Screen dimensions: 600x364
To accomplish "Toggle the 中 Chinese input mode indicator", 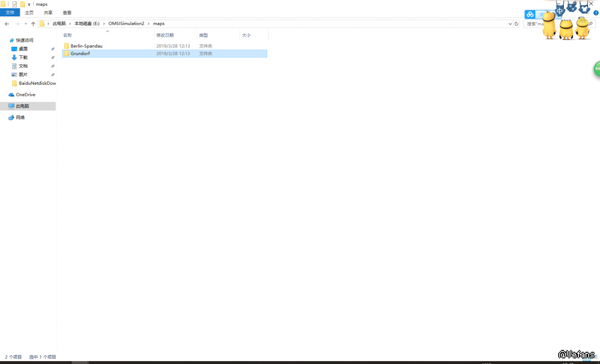I will point(560,11).
